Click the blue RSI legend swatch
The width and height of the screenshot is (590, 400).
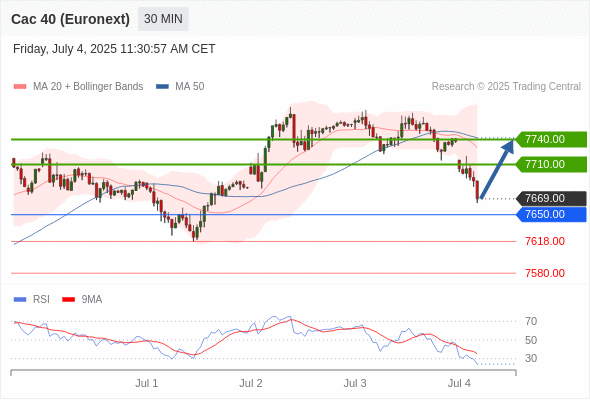click(x=20, y=300)
